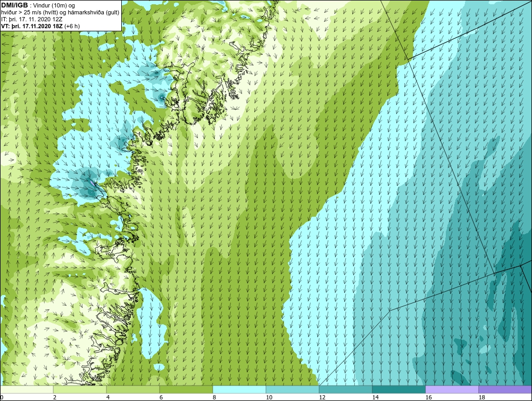Screen dimensions: 532x401
Task: Click the 'IT: þri. 17. 11. 2020 12Z' line
Action: [31, 19]
